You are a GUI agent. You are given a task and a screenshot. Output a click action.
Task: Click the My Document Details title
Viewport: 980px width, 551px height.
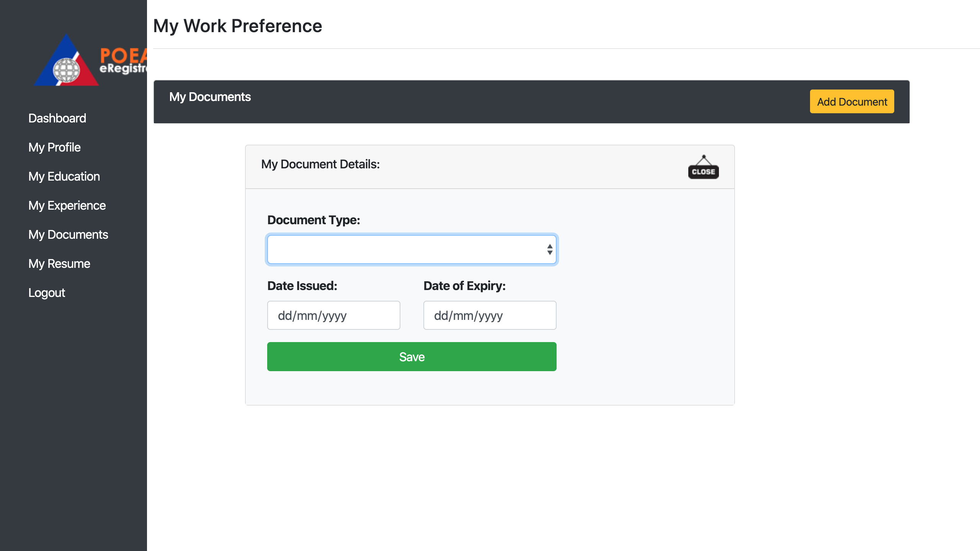(320, 164)
